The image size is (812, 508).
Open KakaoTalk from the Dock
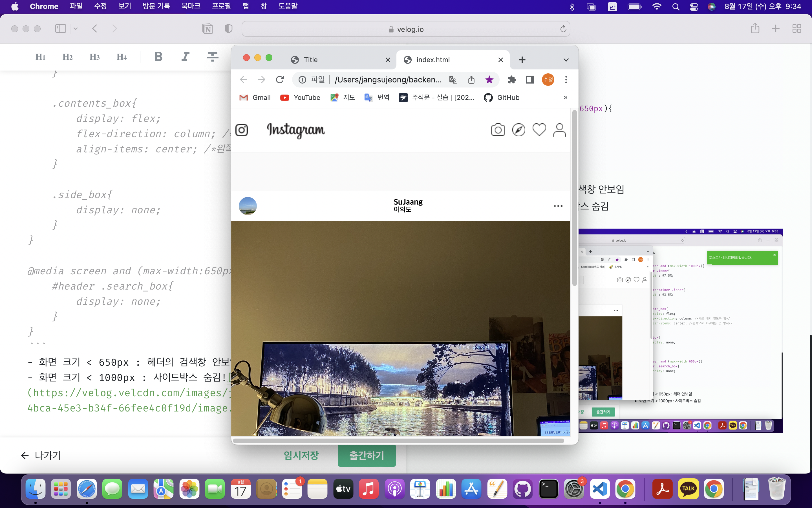tap(689, 489)
